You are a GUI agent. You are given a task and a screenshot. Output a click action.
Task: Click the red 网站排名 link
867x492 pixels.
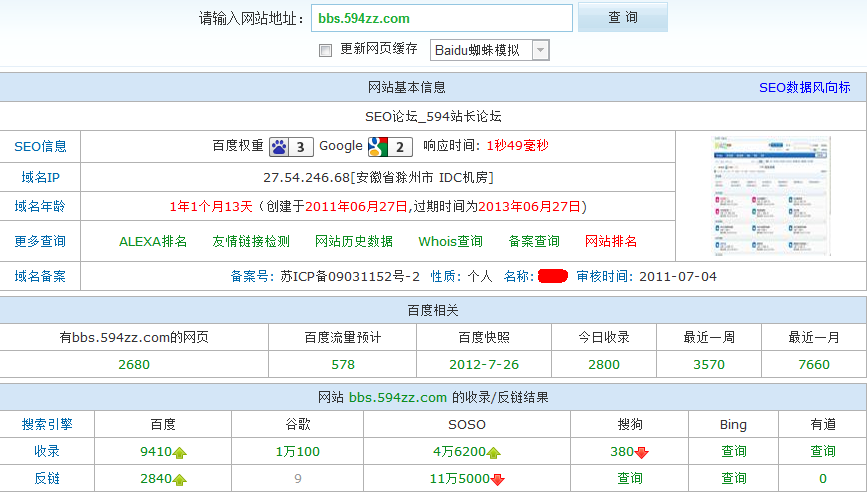611,241
